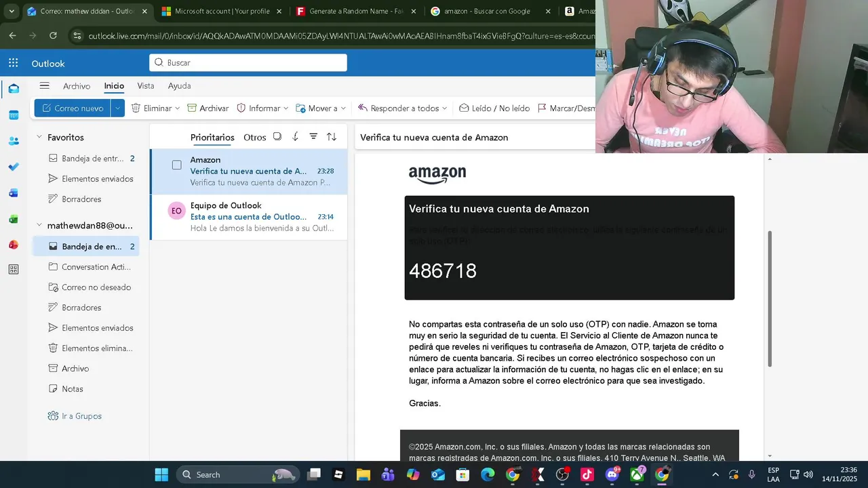Click the Marcar flag button
Image resolution: width=868 pixels, height=488 pixels.
566,108
